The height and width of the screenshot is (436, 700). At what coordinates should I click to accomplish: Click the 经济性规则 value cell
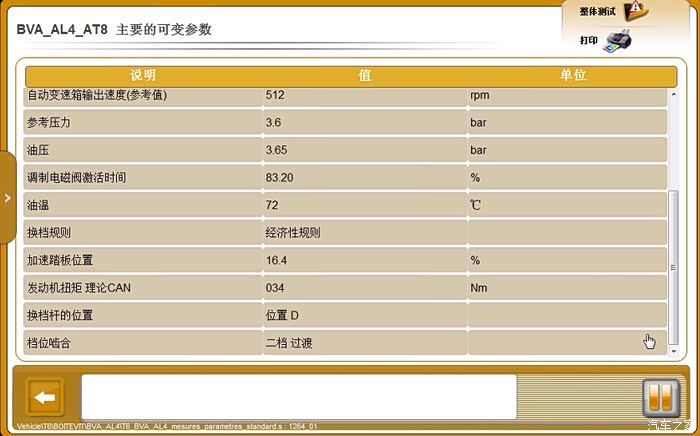point(365,233)
